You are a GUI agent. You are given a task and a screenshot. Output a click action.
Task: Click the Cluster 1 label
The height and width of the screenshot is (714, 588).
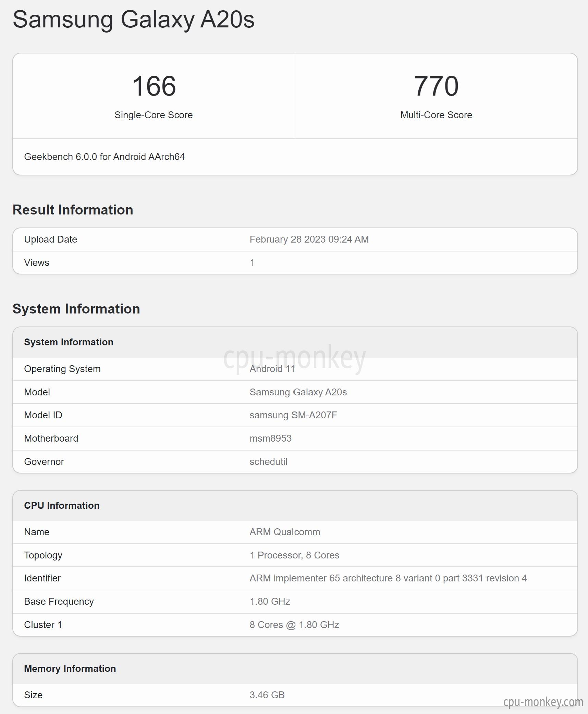point(43,625)
